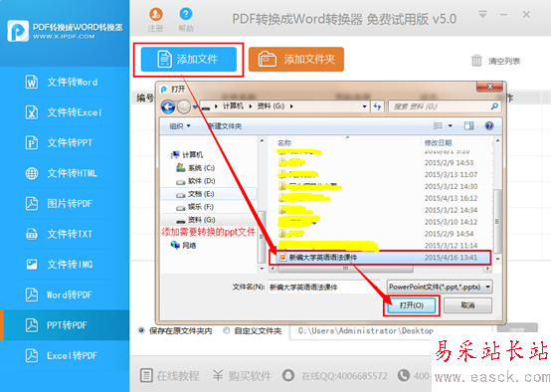Image resolution: width=551 pixels, height=392 pixels.
Task: Select 自定义文件夹 radio button
Action: [x=227, y=330]
